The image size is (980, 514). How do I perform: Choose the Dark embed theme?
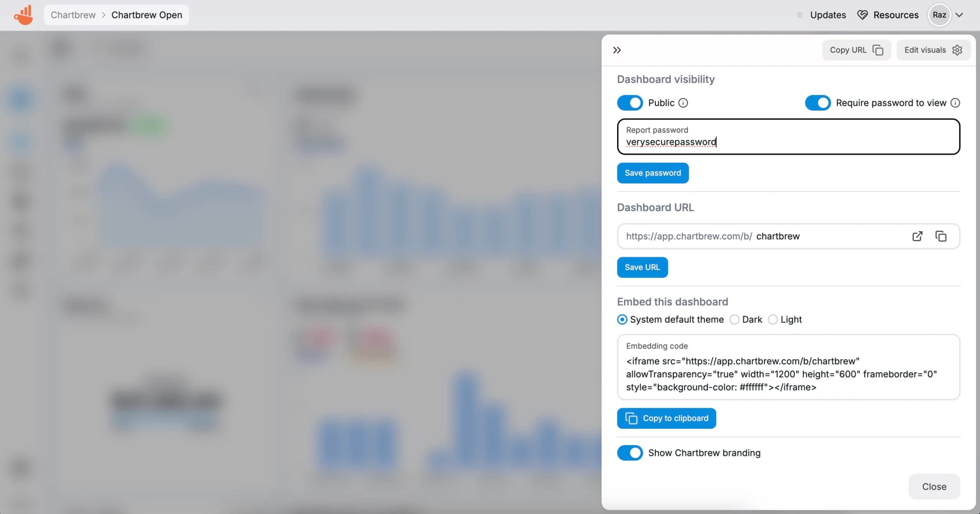(x=734, y=320)
